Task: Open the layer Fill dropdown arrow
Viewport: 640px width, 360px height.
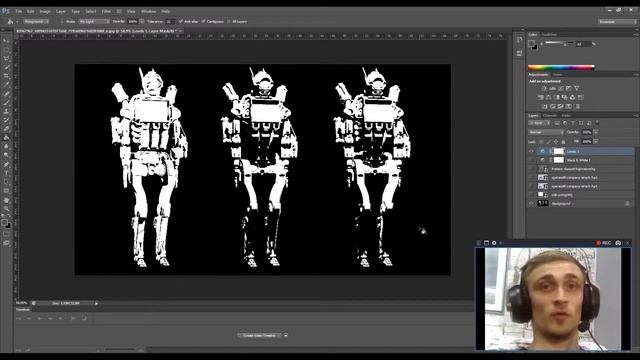Action: tap(596, 141)
